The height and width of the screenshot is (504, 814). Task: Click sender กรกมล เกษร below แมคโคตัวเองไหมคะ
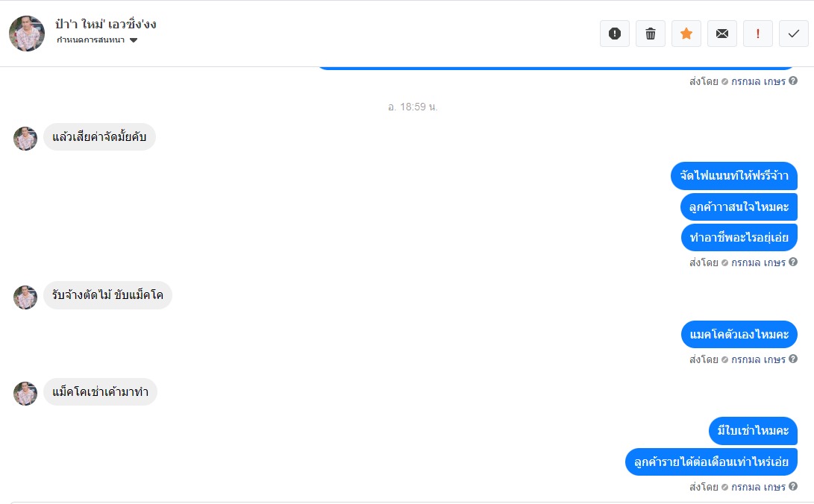tap(758, 359)
